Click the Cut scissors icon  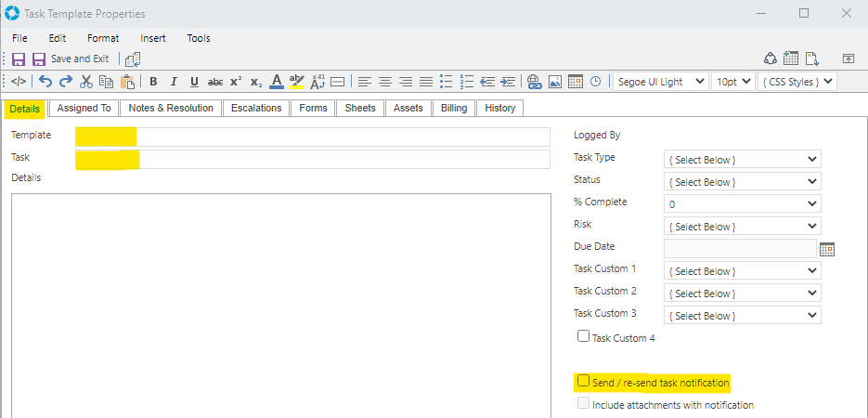[86, 82]
